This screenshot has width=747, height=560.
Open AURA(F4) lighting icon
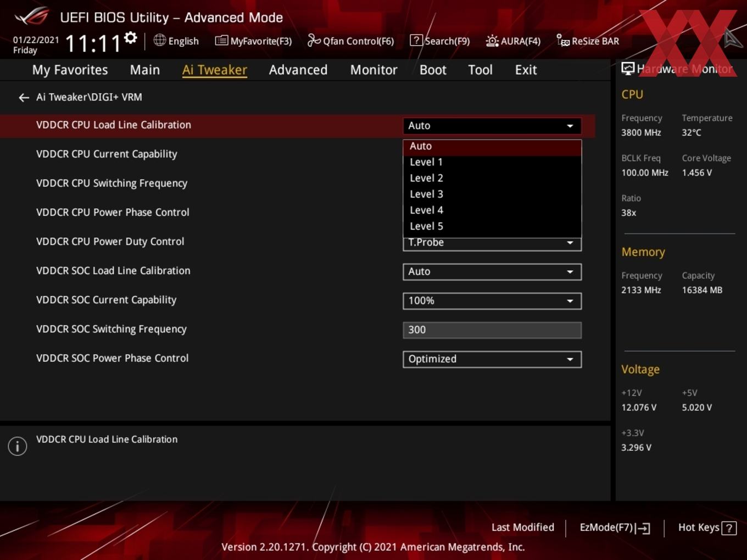pos(492,41)
